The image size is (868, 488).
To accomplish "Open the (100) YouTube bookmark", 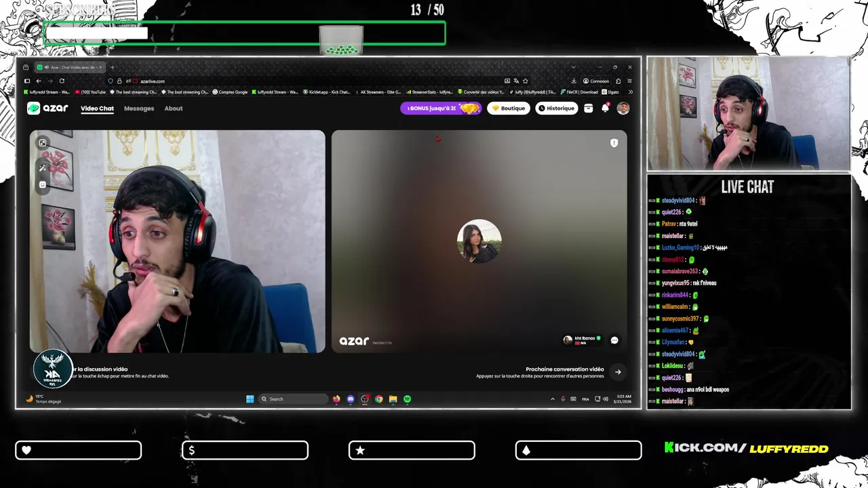I will [90, 91].
